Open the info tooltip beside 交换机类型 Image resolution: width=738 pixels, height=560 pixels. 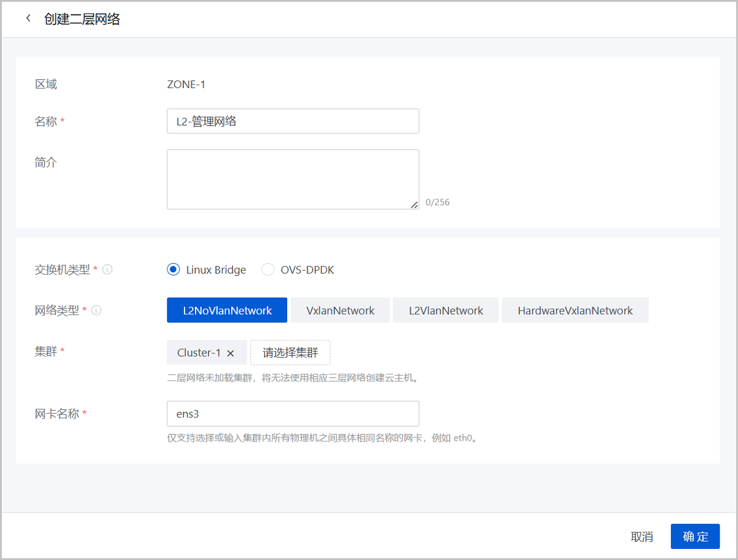pos(108,269)
